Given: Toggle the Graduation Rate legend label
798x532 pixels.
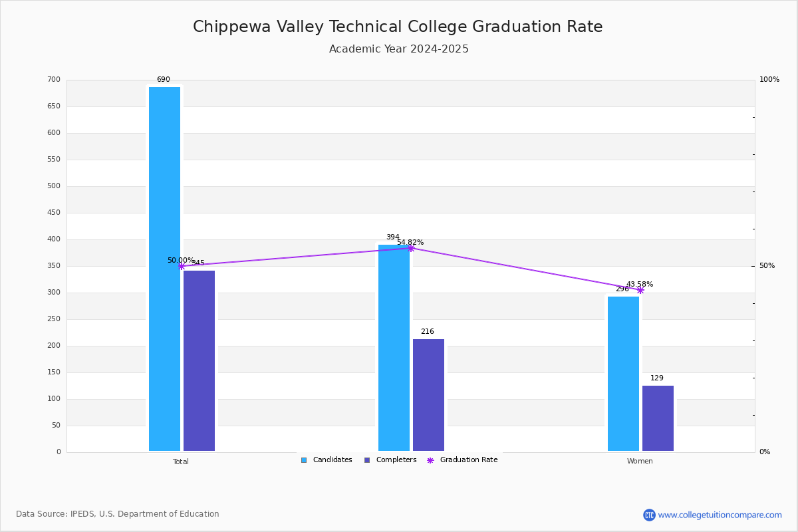Looking at the screenshot, I should pos(469,460).
